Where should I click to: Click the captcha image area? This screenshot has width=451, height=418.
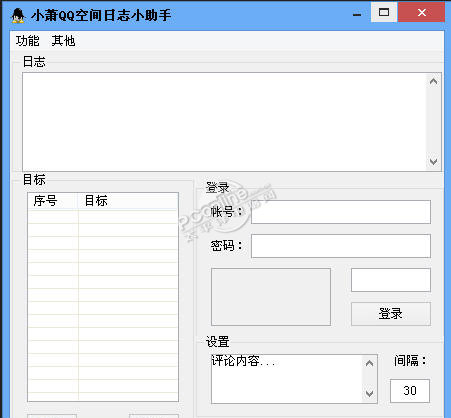tap(271, 297)
